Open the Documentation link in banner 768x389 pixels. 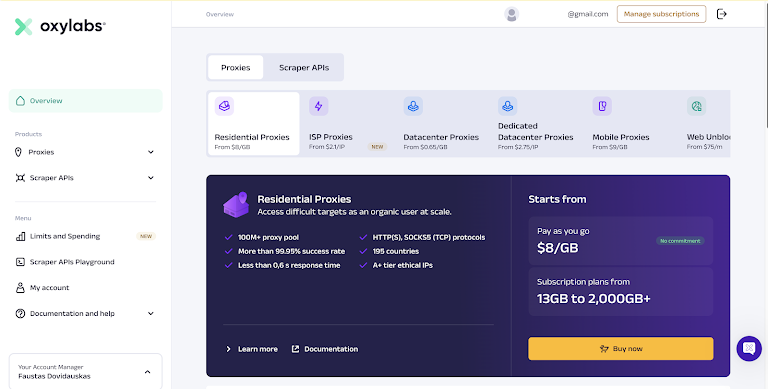[x=331, y=349]
